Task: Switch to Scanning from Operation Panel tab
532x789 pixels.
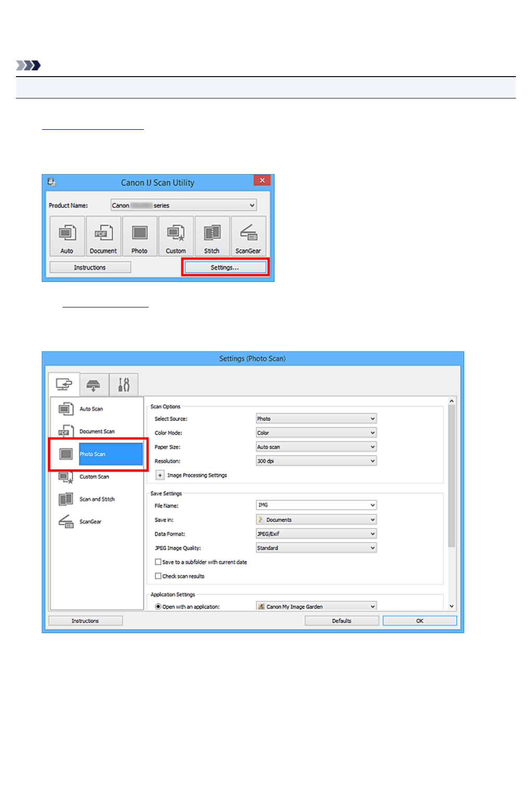Action: 94,385
